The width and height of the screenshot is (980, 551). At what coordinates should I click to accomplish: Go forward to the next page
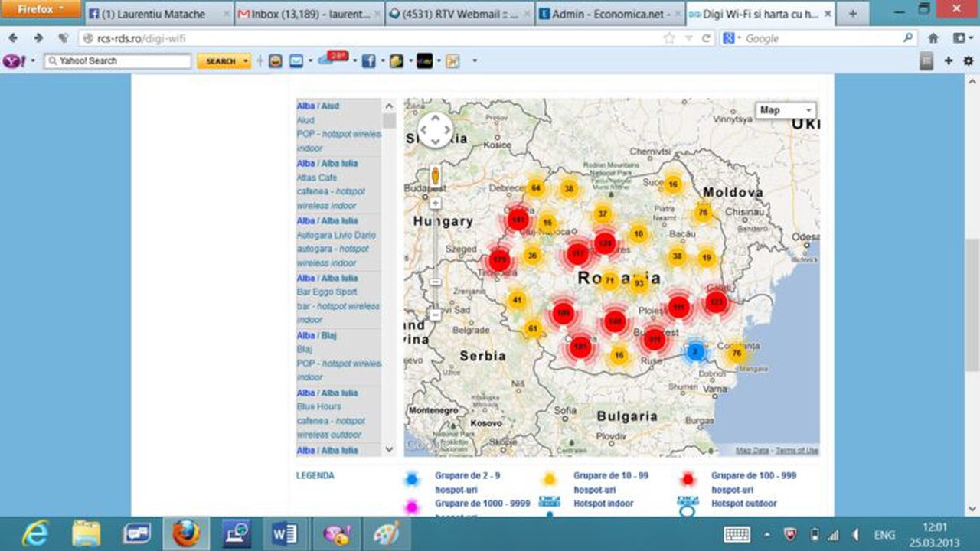click(x=38, y=38)
